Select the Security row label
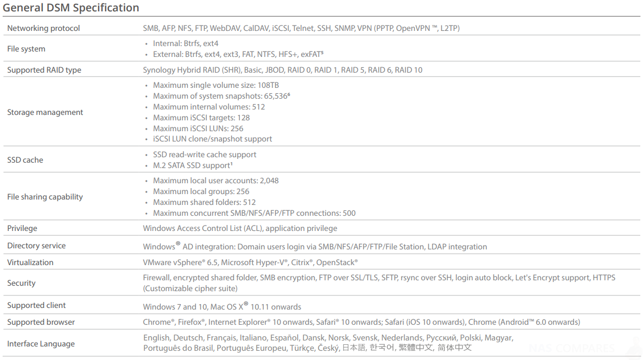The height and width of the screenshot is (360, 644). 21,283
